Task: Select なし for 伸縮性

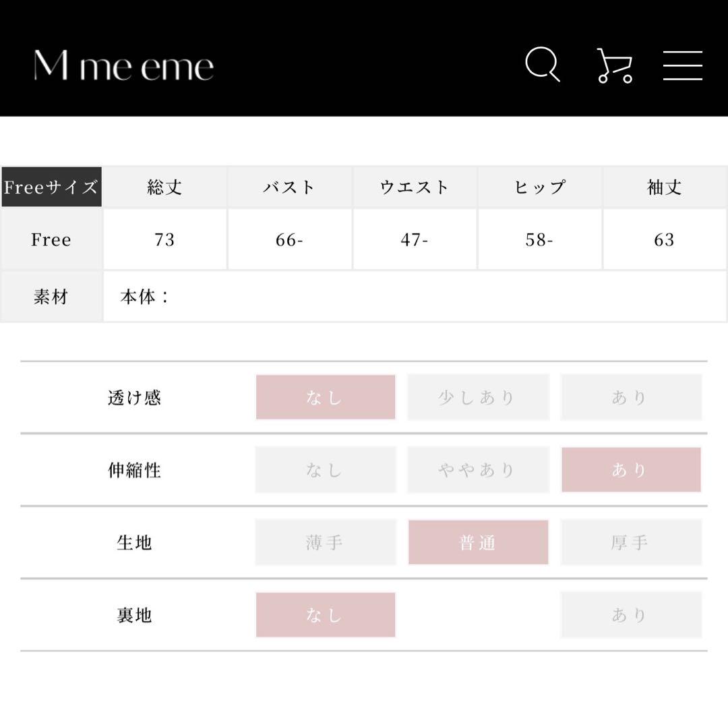Action: click(x=326, y=469)
